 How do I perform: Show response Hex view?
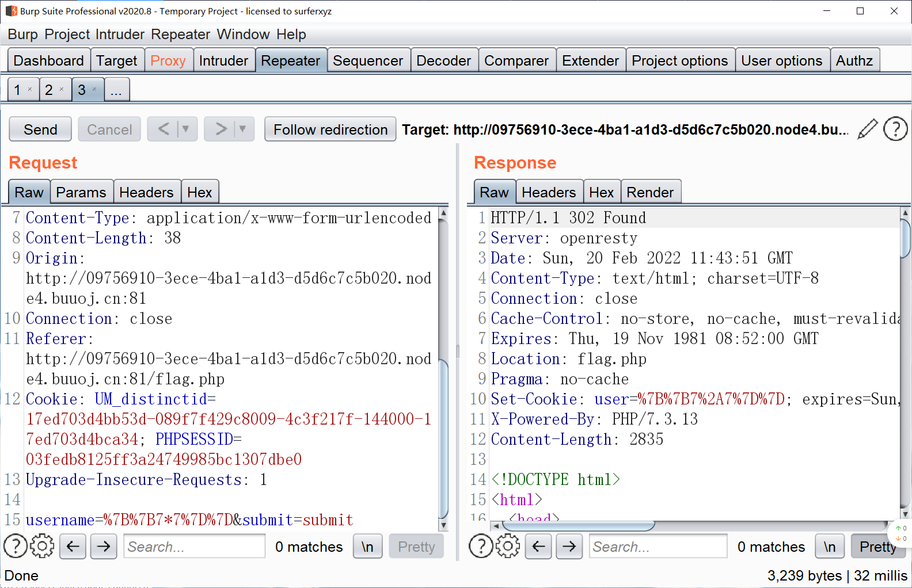pos(602,192)
